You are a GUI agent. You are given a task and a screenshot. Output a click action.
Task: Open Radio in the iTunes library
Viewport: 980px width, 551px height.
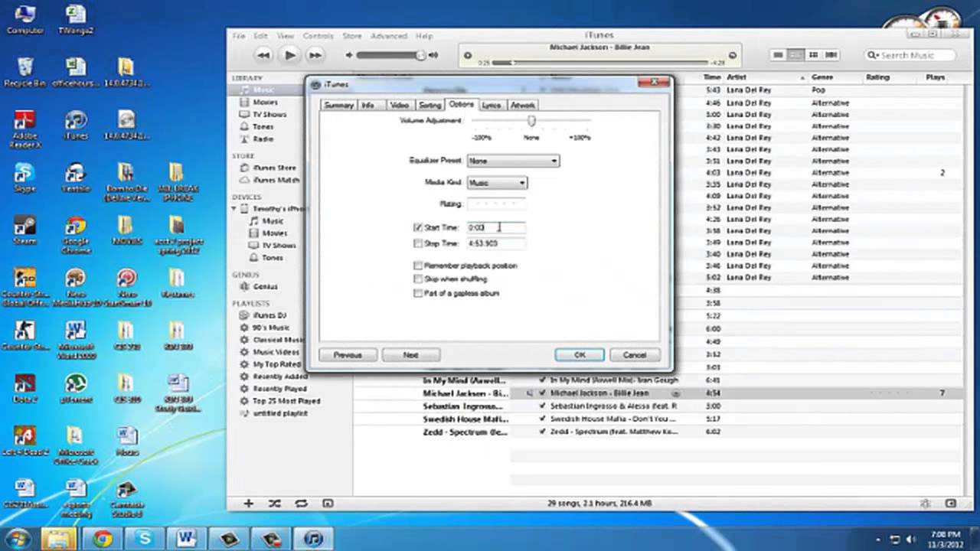coord(263,139)
